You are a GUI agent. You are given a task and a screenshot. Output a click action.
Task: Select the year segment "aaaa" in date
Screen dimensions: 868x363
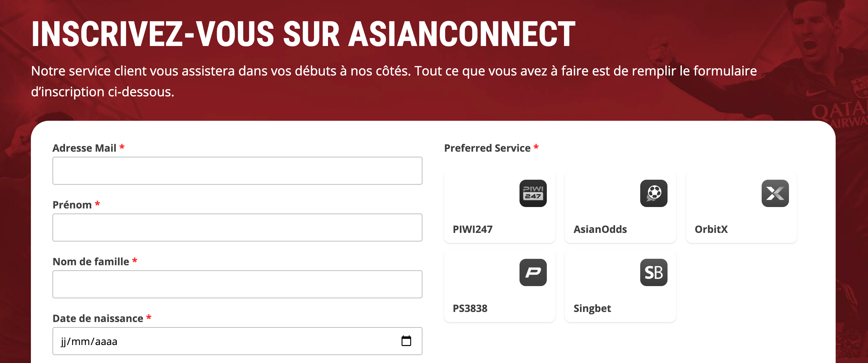tap(106, 341)
